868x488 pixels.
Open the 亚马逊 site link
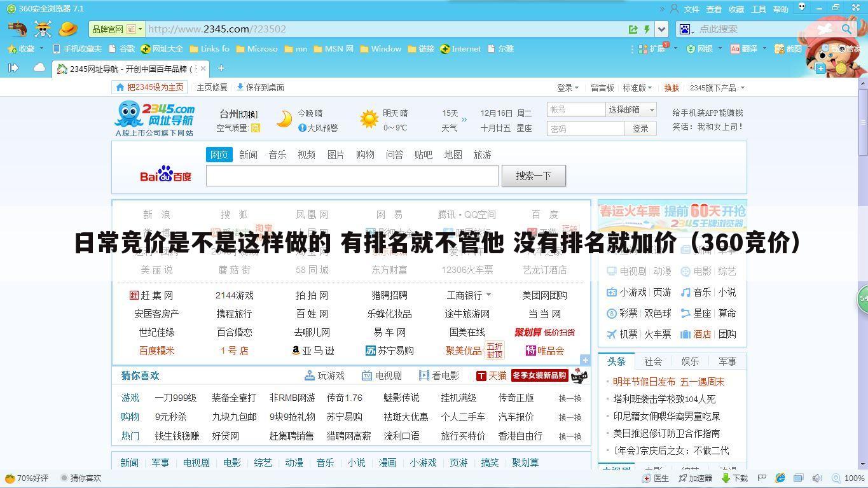[x=313, y=351]
